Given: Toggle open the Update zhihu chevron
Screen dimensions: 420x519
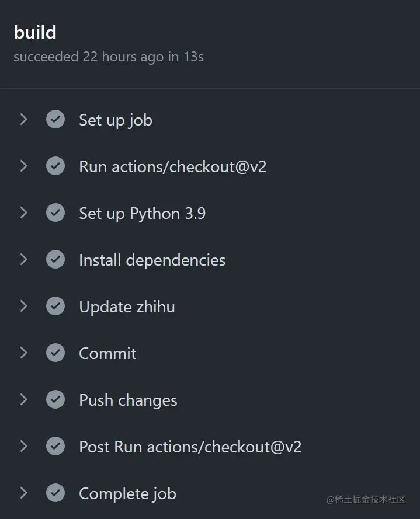Looking at the screenshot, I should (24, 306).
